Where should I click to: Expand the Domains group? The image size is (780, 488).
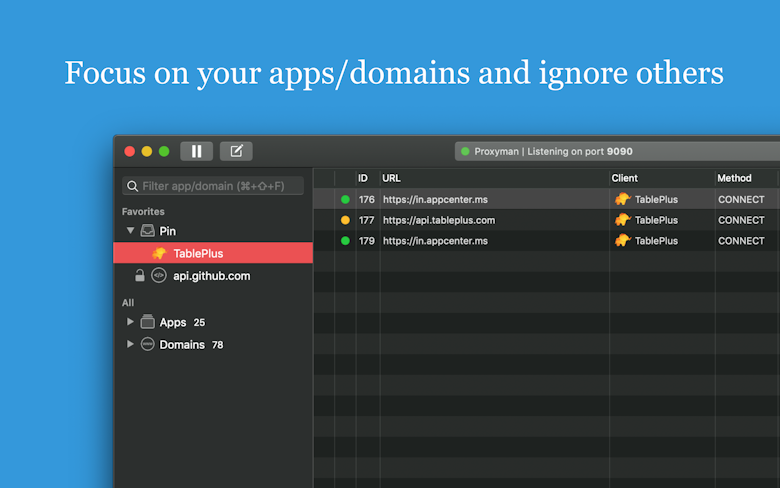130,344
